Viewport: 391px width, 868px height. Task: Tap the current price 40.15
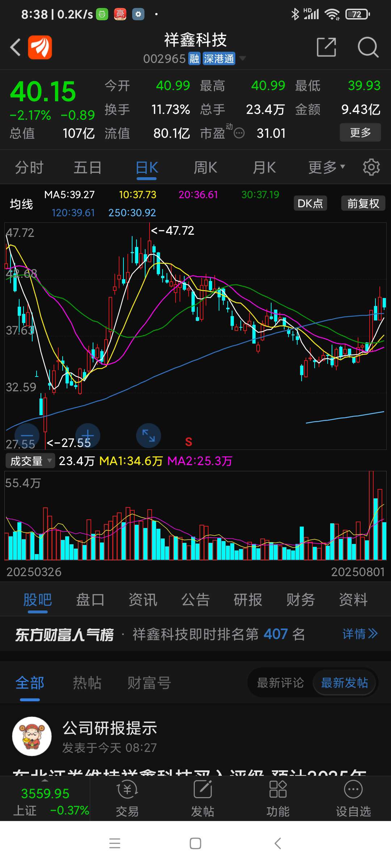(43, 91)
